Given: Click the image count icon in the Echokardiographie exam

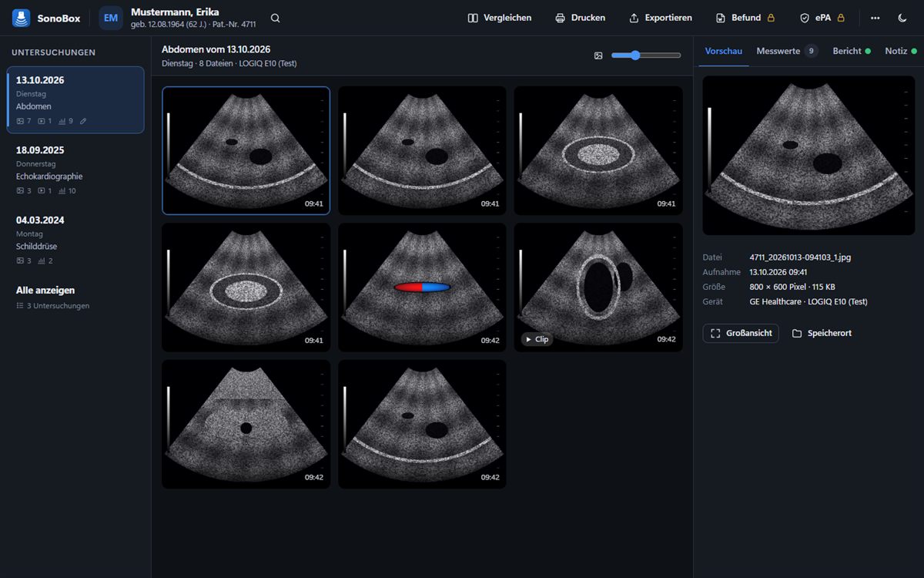Looking at the screenshot, I should pyautogui.click(x=21, y=190).
